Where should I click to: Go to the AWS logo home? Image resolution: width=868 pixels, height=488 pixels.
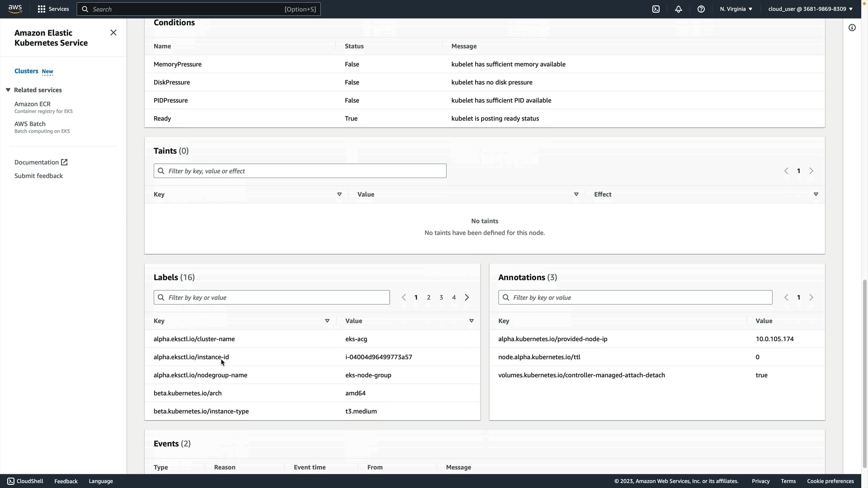pyautogui.click(x=15, y=9)
